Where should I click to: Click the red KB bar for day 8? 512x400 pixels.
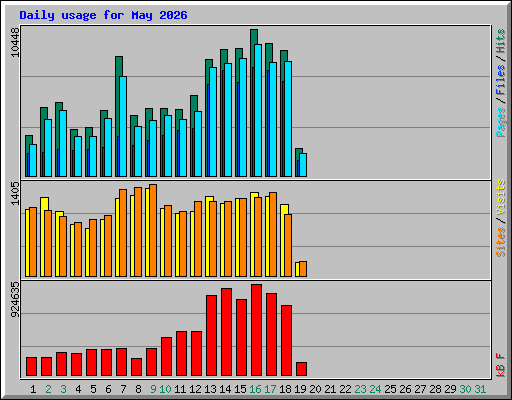click(x=136, y=367)
